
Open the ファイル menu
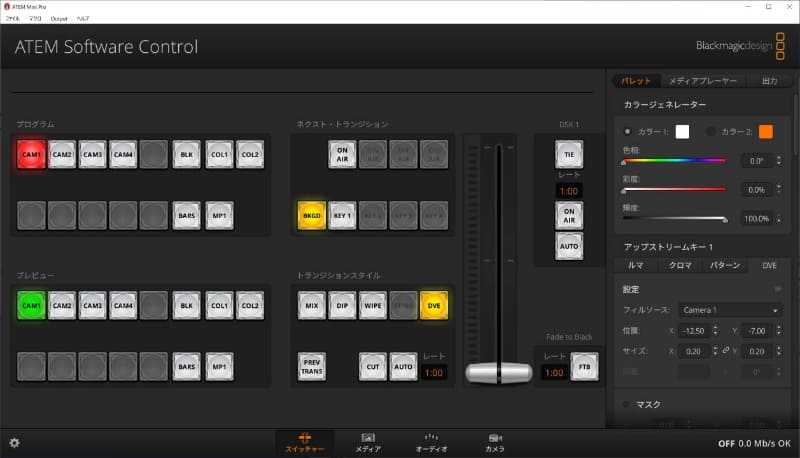coord(13,18)
